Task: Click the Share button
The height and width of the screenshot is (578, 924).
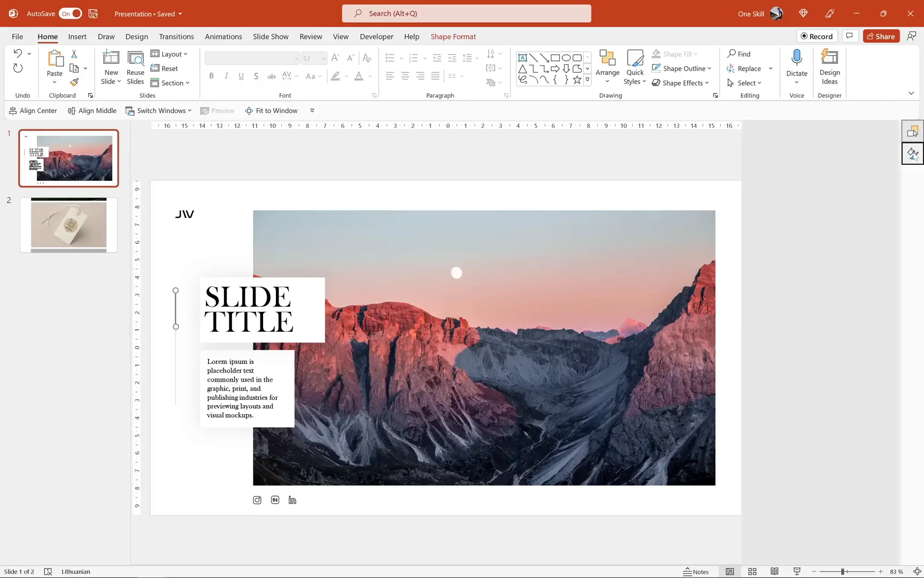Action: pyautogui.click(x=881, y=36)
